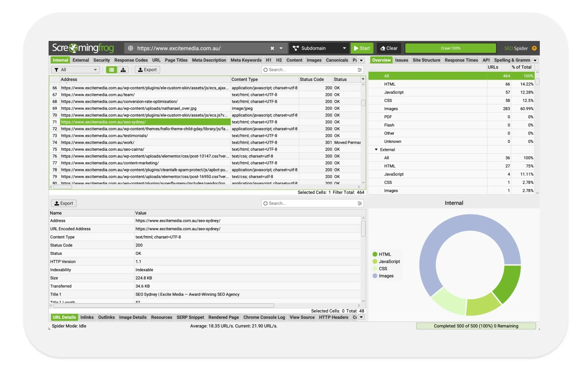
Task: Open upper search filter options icon
Action: coord(359,70)
